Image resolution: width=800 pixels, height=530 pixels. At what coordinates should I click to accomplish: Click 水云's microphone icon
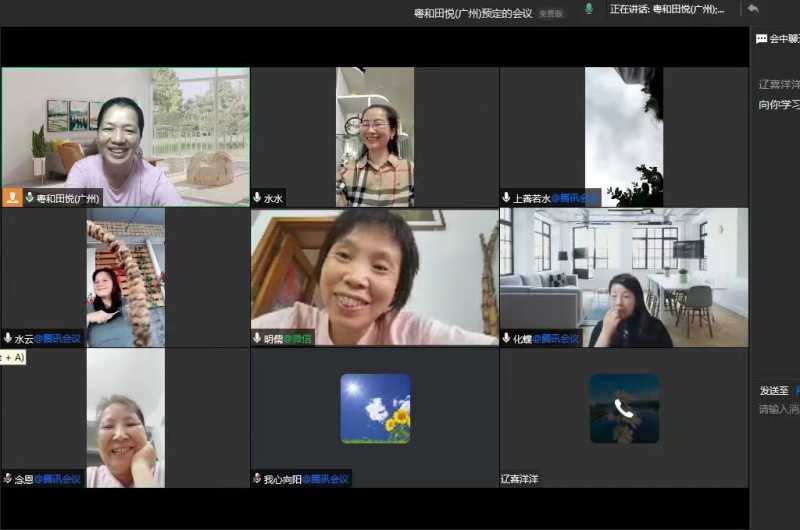[8, 338]
